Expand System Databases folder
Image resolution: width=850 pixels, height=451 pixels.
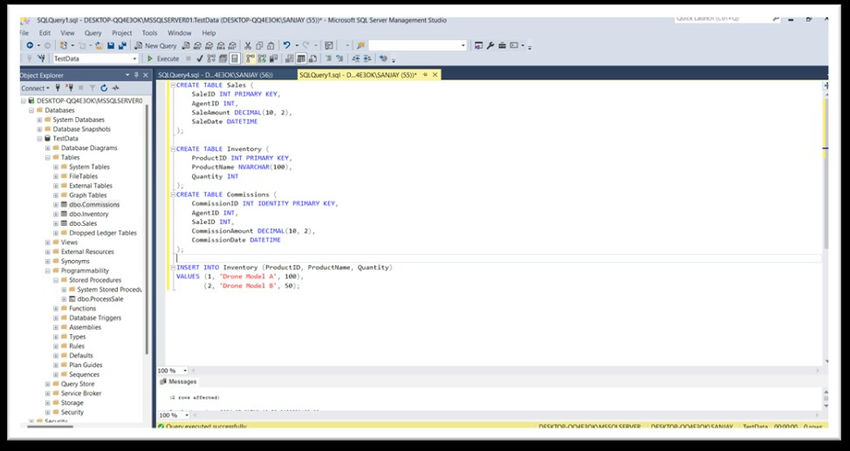pyautogui.click(x=40, y=120)
